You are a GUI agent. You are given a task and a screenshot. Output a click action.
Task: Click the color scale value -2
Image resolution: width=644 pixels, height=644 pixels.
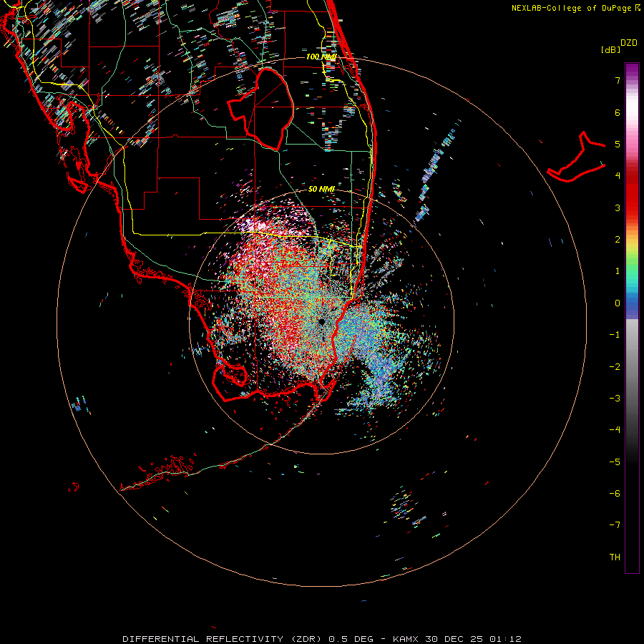click(x=615, y=367)
